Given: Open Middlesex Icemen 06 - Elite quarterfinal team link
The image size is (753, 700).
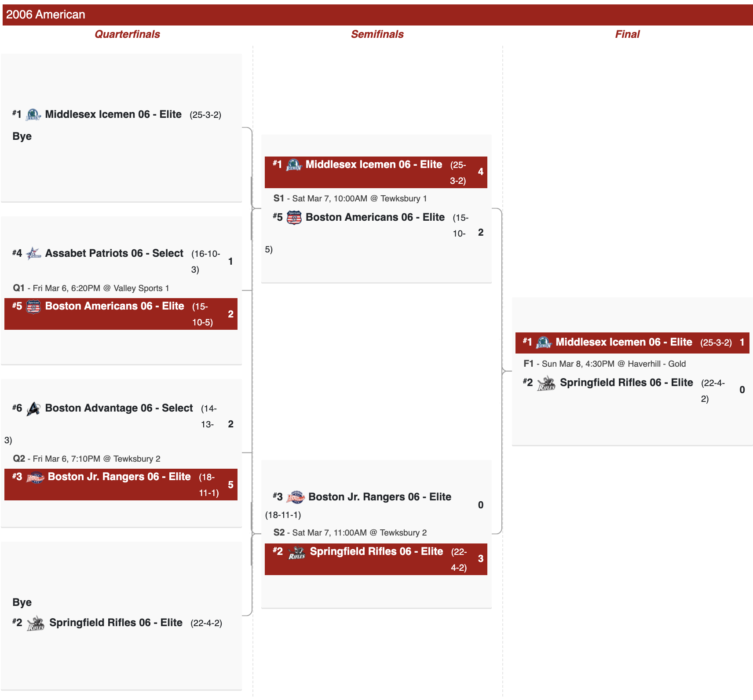Looking at the screenshot, I should [x=113, y=114].
